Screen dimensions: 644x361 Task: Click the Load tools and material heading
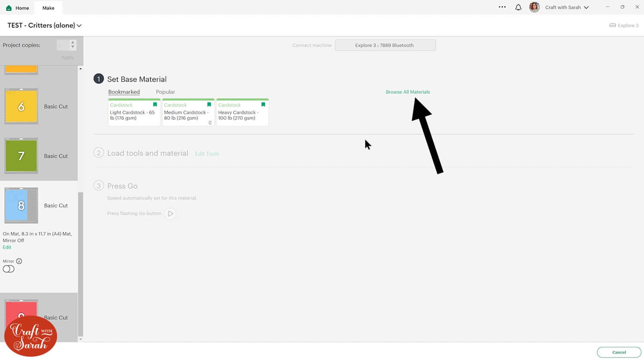point(148,153)
